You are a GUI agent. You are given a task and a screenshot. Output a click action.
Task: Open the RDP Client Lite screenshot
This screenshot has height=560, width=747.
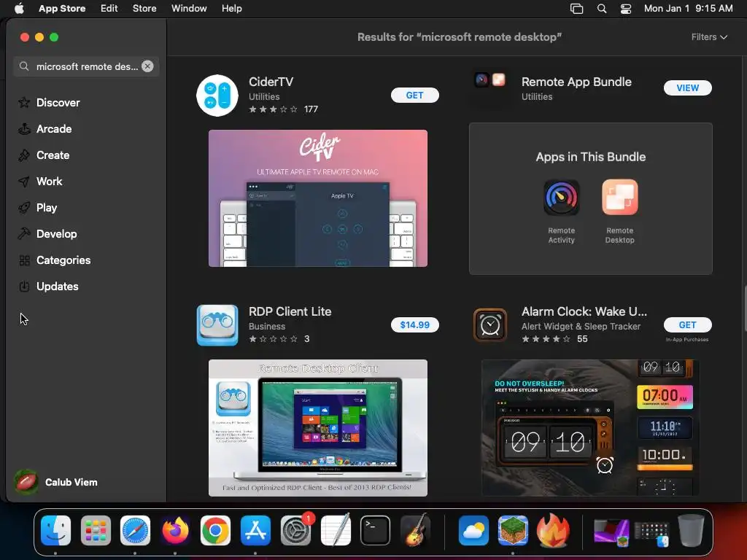(318, 427)
